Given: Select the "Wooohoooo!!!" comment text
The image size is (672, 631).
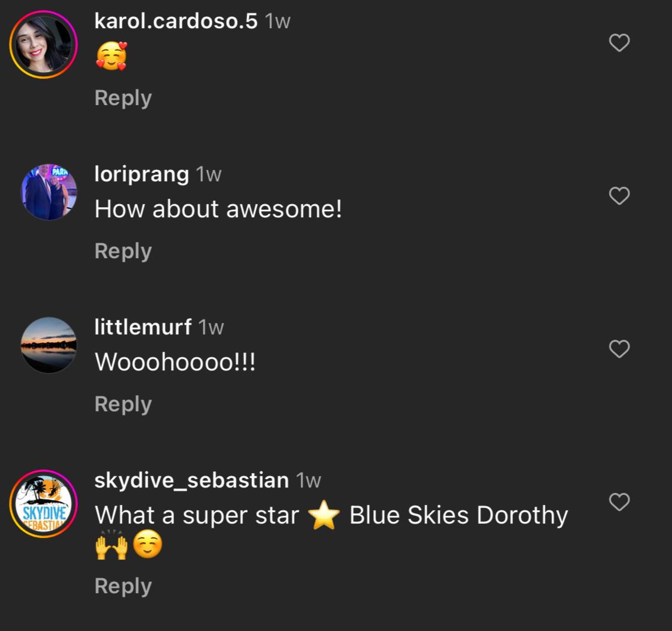Looking at the screenshot, I should (x=175, y=362).
